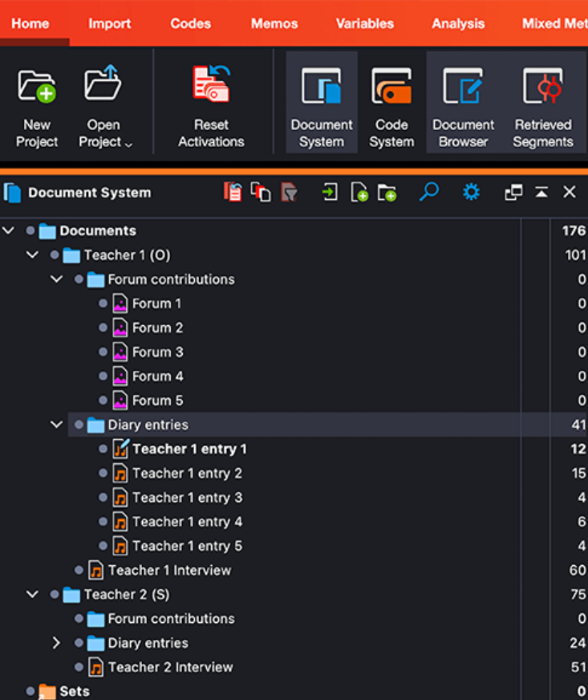Click segment count 41 for Diary entries

pos(578,425)
